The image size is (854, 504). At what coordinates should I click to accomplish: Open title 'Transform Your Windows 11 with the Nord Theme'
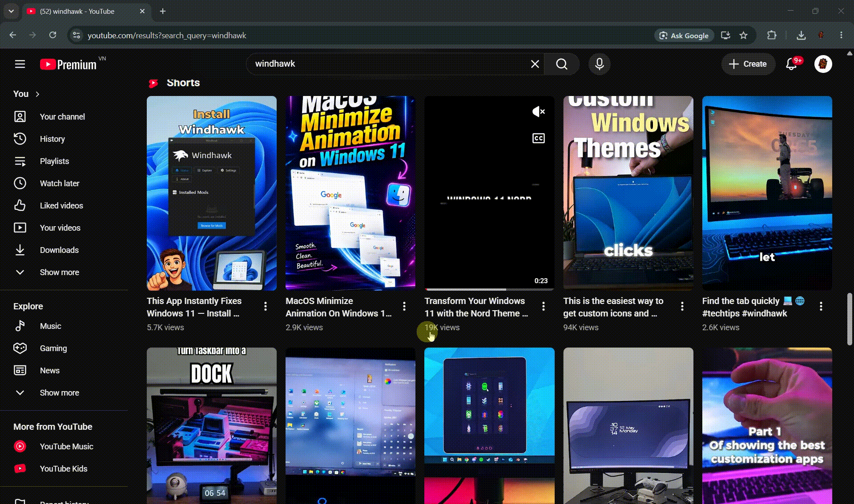point(476,307)
